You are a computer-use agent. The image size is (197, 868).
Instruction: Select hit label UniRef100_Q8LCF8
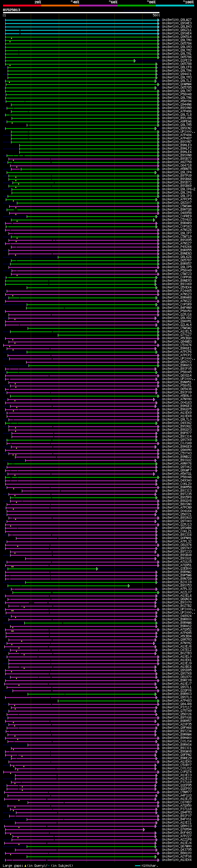(x=177, y=68)
